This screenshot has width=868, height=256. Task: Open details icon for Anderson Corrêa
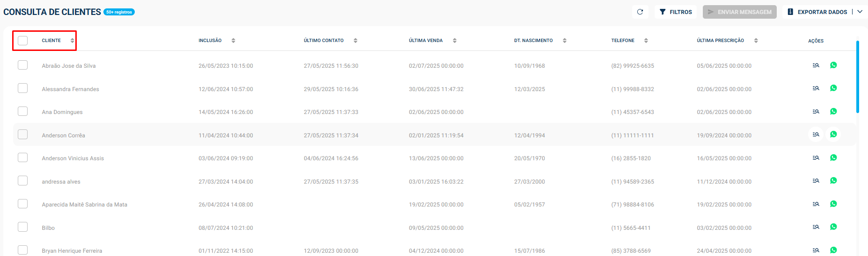[x=816, y=135]
